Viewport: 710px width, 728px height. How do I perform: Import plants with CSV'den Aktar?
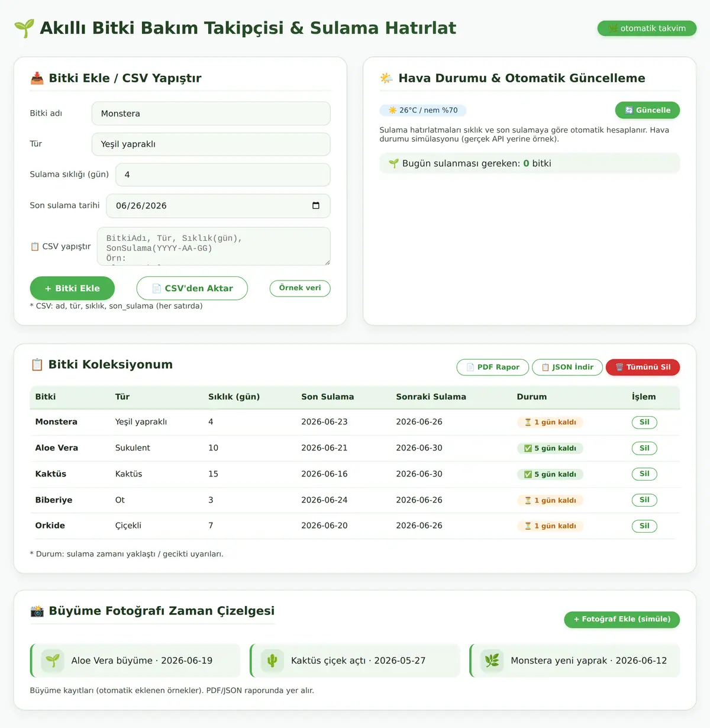[x=192, y=288]
